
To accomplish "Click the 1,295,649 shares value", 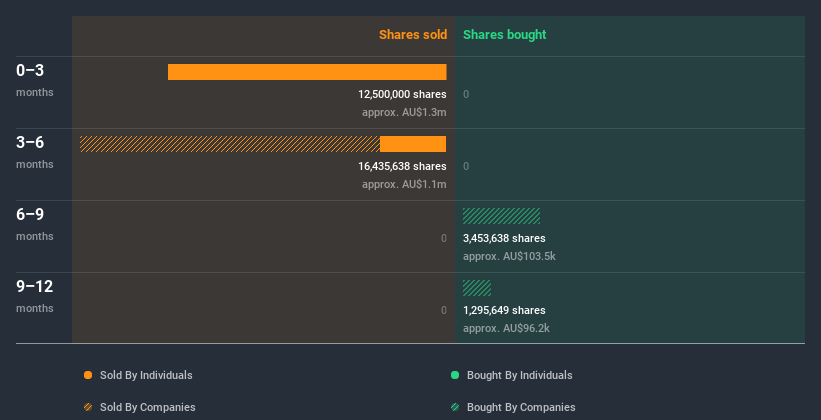I will pos(504,310).
